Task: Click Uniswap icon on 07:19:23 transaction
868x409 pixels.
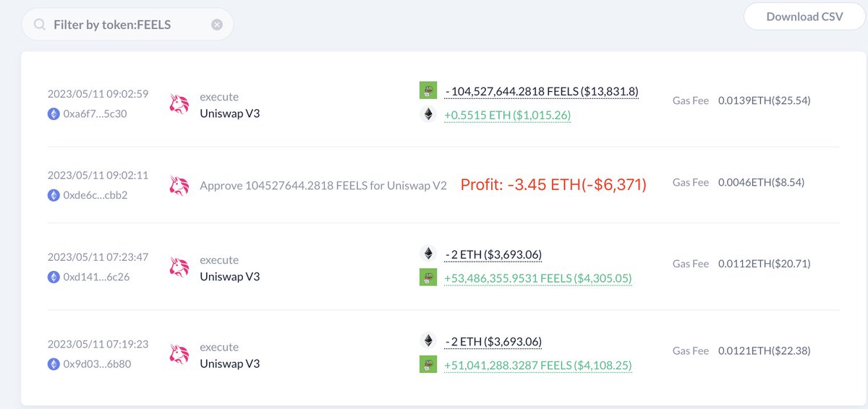Action: [x=179, y=355]
